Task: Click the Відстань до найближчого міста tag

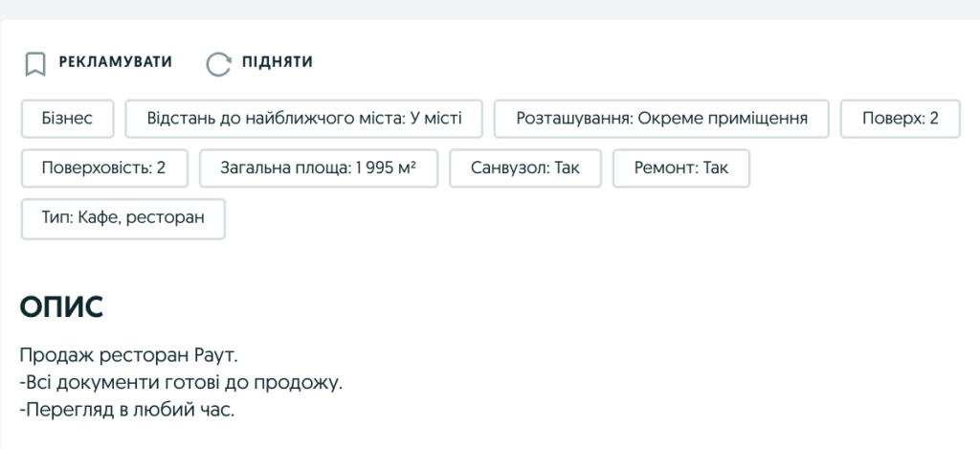Action: point(304,119)
